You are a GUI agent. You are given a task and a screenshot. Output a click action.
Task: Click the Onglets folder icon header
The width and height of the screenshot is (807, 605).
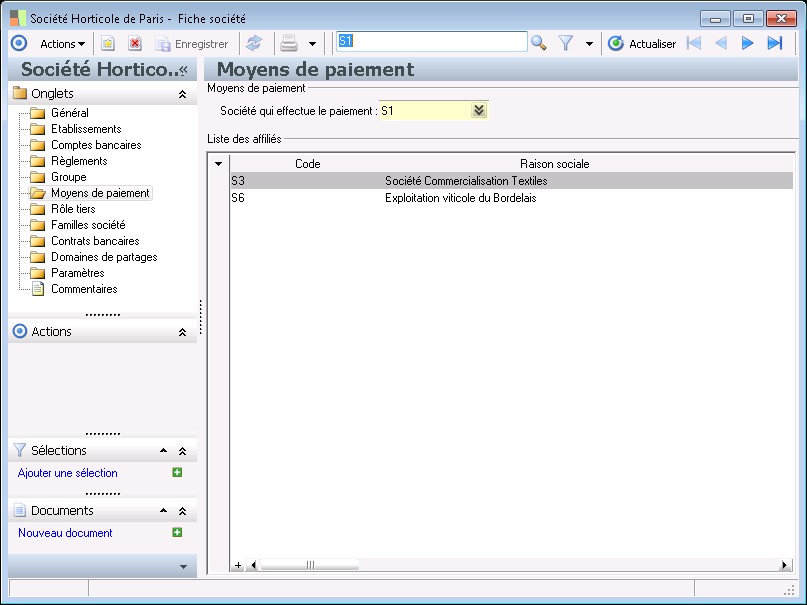pyautogui.click(x=20, y=93)
